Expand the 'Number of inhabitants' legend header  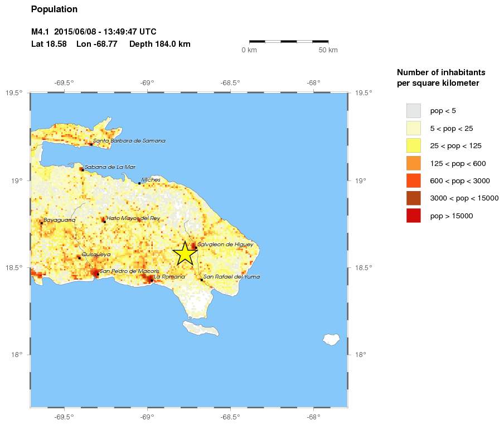click(x=440, y=72)
